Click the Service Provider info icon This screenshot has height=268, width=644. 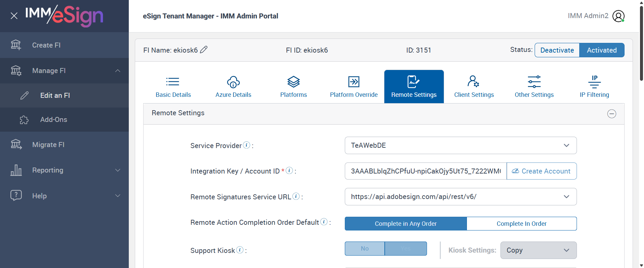click(x=247, y=145)
